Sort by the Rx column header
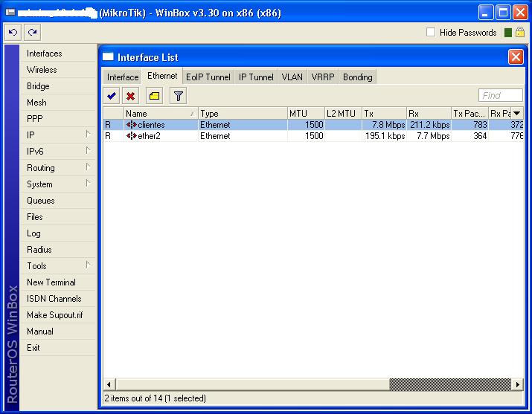532x414 pixels. click(x=429, y=114)
